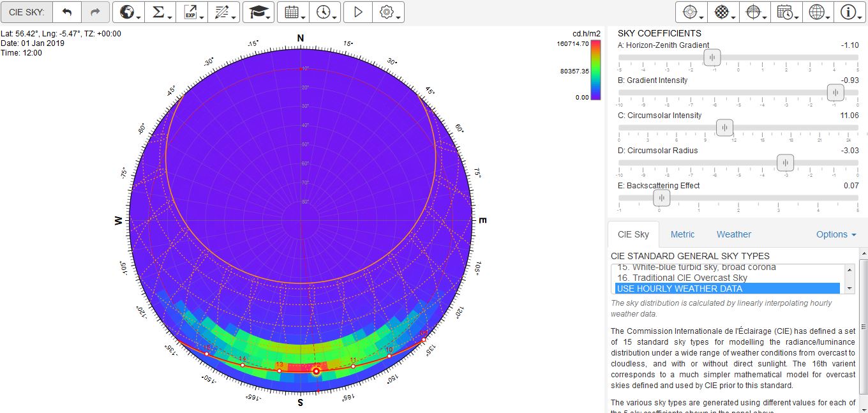Image resolution: width=868 pixels, height=413 pixels.
Task: Expand the sun target icon dropdown
Action: point(691,12)
